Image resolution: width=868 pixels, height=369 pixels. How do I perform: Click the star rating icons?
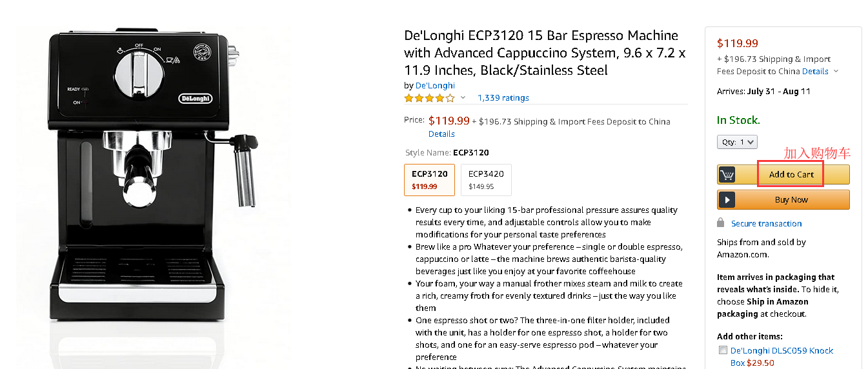coord(429,98)
